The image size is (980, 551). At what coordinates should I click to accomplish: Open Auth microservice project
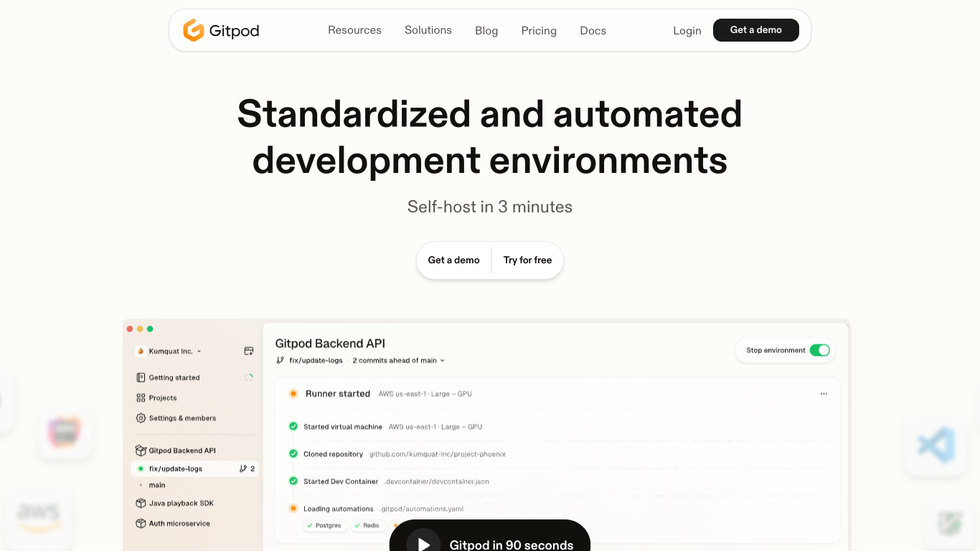click(179, 523)
